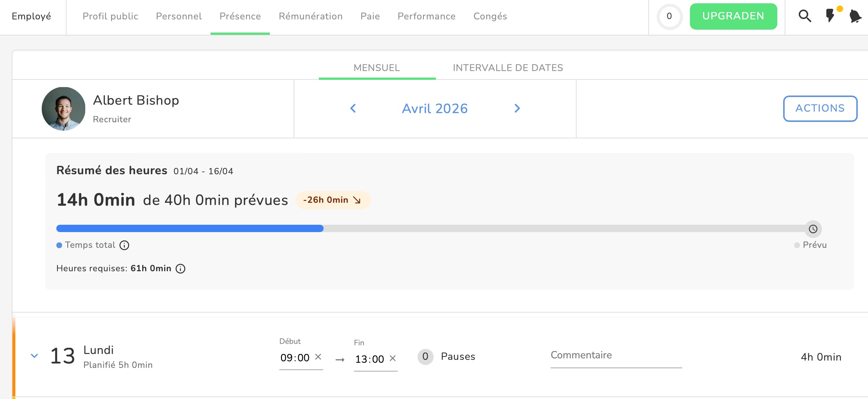Screen dimensions: 868x399
Task: Click the green UPGRADEN button
Action: pyautogui.click(x=733, y=16)
